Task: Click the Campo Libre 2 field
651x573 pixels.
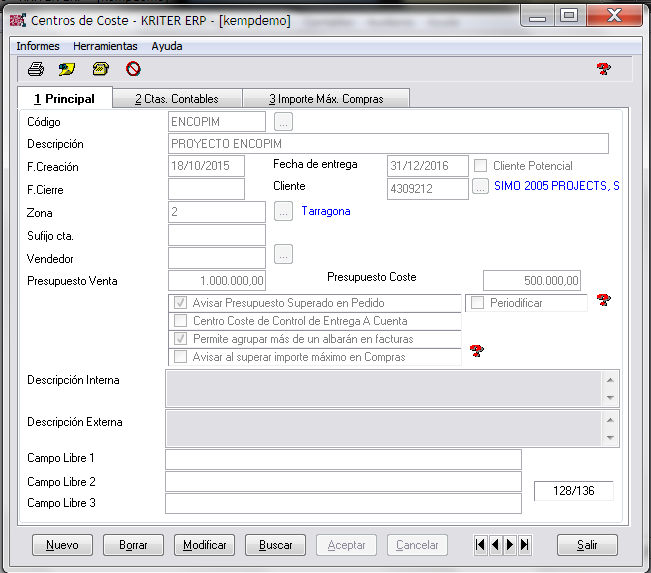Action: pos(343,482)
